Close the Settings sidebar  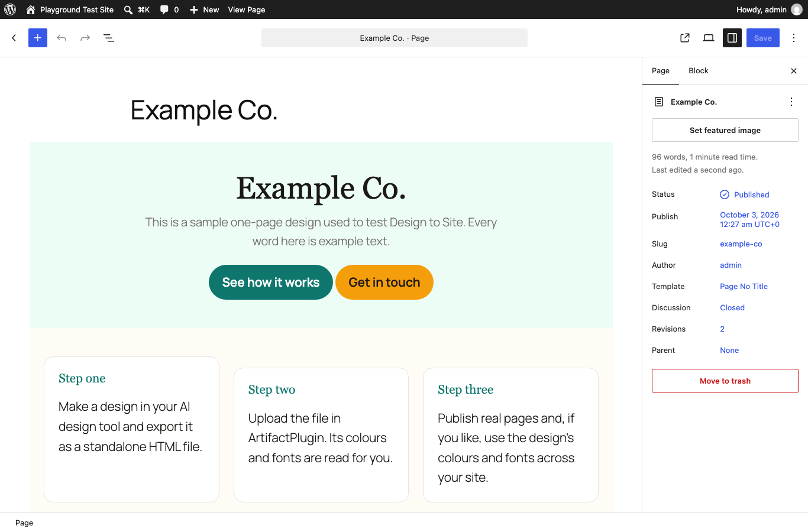tap(794, 71)
